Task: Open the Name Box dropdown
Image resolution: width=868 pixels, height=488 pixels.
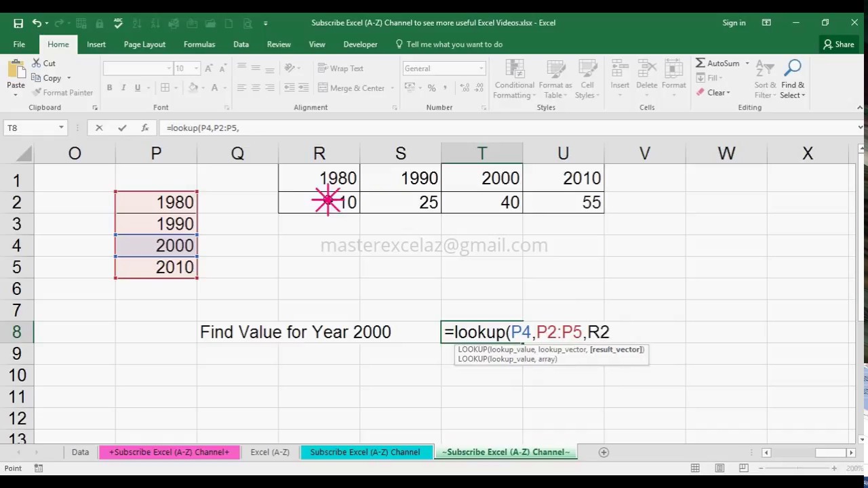Action: [x=60, y=127]
